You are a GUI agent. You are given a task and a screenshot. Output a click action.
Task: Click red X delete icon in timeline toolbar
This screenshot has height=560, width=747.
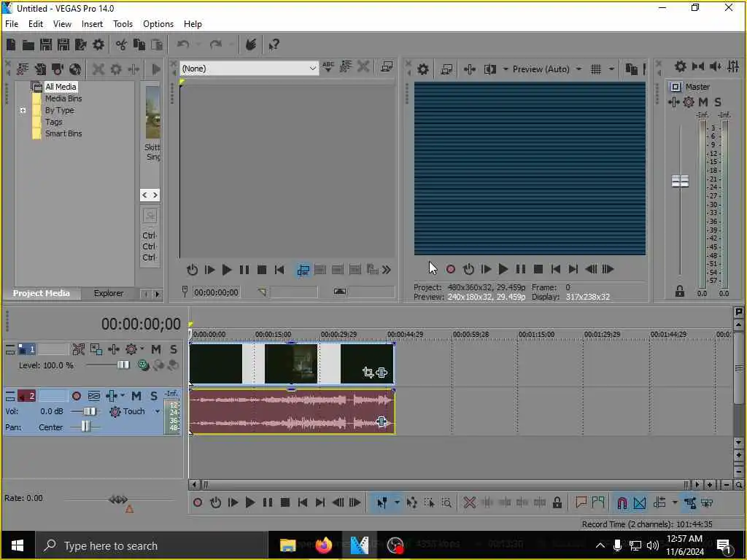click(x=470, y=502)
